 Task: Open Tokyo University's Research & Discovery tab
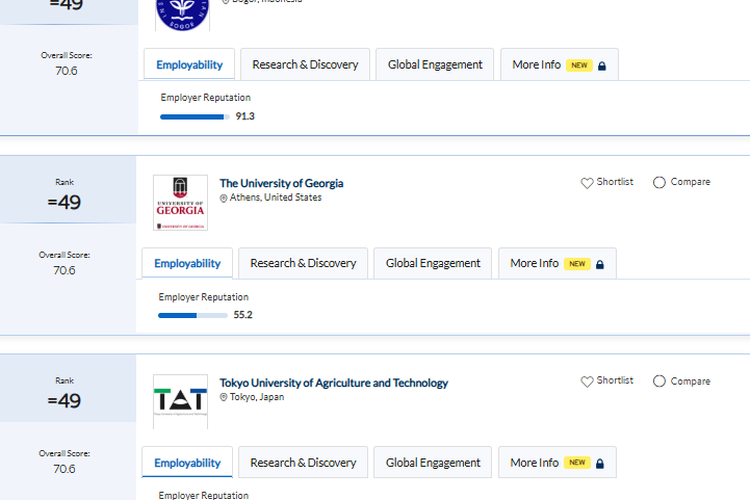(x=303, y=462)
